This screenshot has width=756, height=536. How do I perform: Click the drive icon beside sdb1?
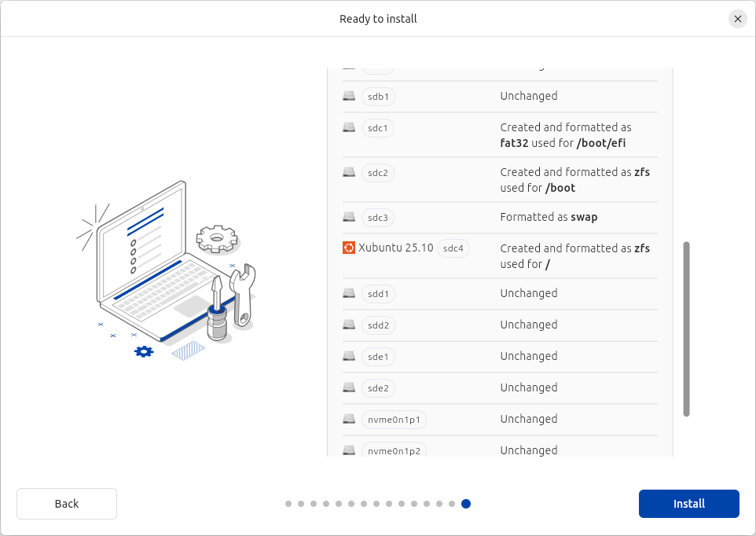(x=349, y=96)
